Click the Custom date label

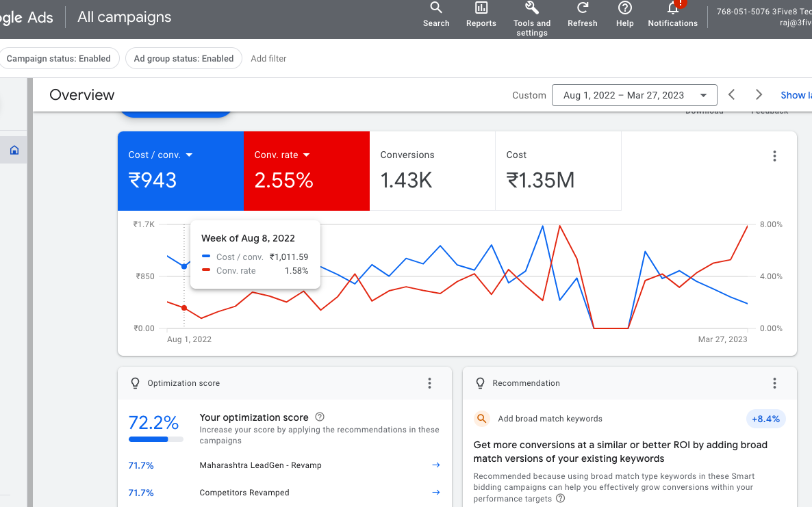(x=529, y=95)
